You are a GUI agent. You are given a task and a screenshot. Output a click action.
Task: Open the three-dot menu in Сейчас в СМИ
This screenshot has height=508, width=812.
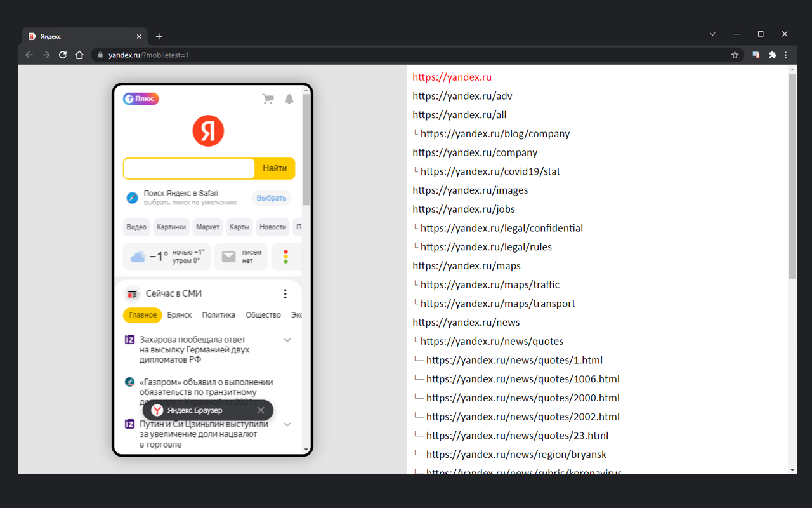pyautogui.click(x=285, y=293)
